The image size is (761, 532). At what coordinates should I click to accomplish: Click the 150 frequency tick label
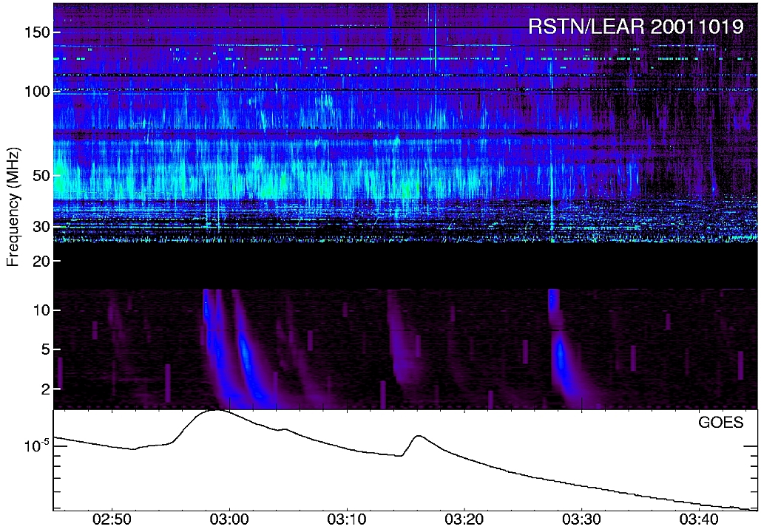pyautogui.click(x=37, y=33)
